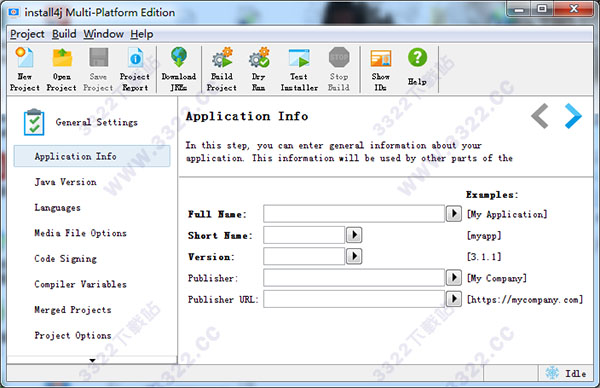
Task: Click the New Project toolbar icon
Action: [x=24, y=57]
